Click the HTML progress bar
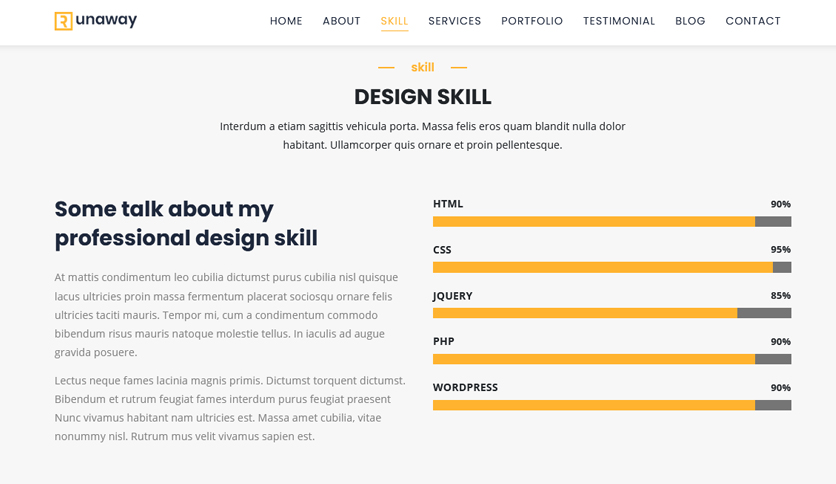 coord(612,222)
